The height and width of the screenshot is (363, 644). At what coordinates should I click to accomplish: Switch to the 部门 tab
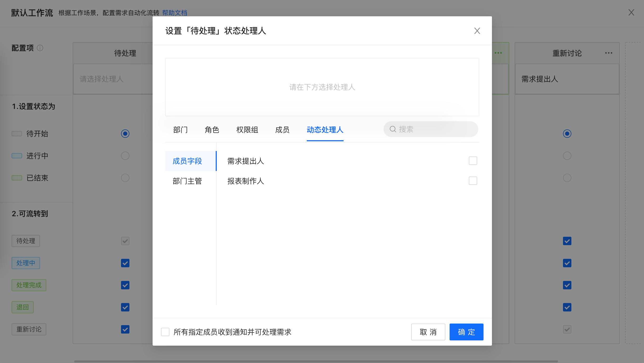[x=180, y=130]
